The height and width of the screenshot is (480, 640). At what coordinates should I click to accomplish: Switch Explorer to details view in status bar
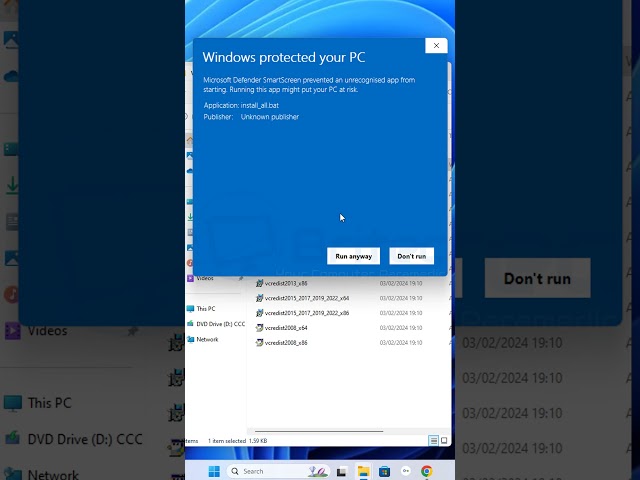[x=433, y=440]
